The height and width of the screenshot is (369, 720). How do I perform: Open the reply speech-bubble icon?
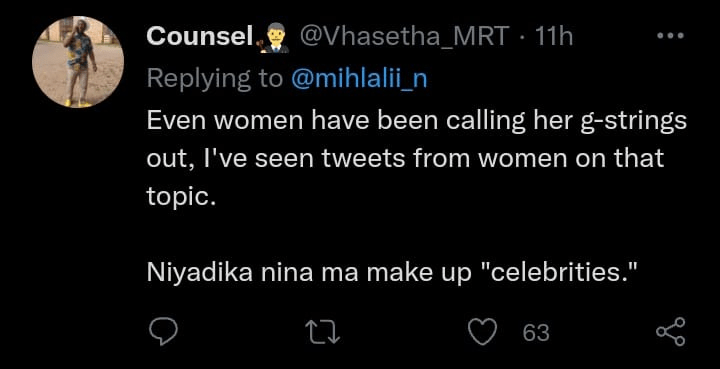(x=163, y=331)
